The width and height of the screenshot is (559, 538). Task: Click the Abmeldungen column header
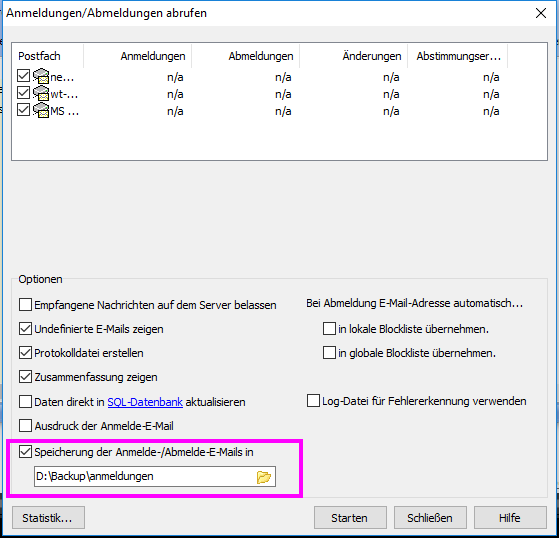coord(246,56)
